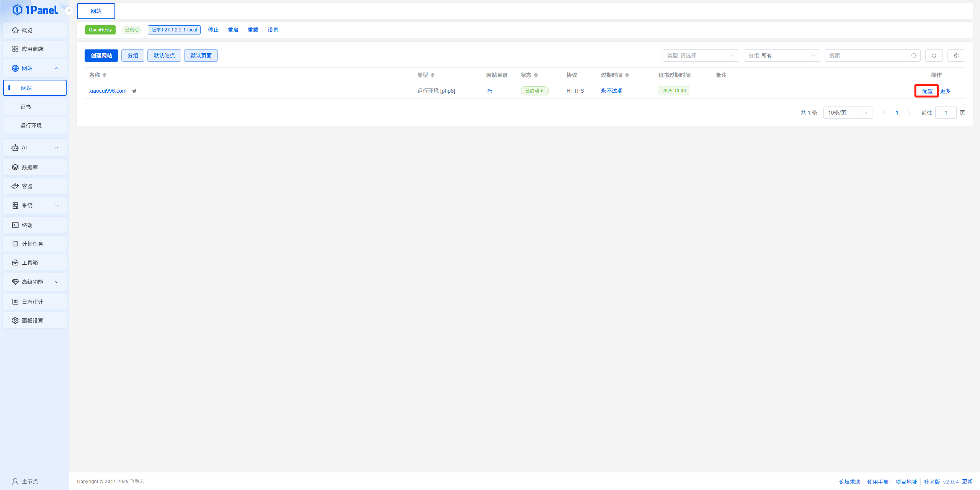Toggle the 已启动 status tag of the website

(534, 91)
